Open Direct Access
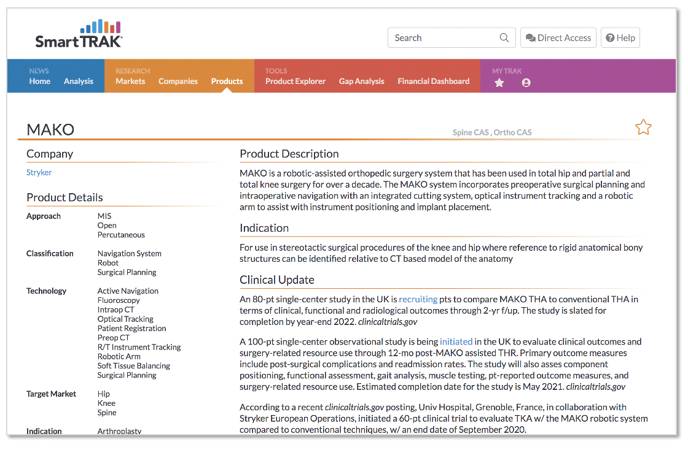 click(558, 38)
